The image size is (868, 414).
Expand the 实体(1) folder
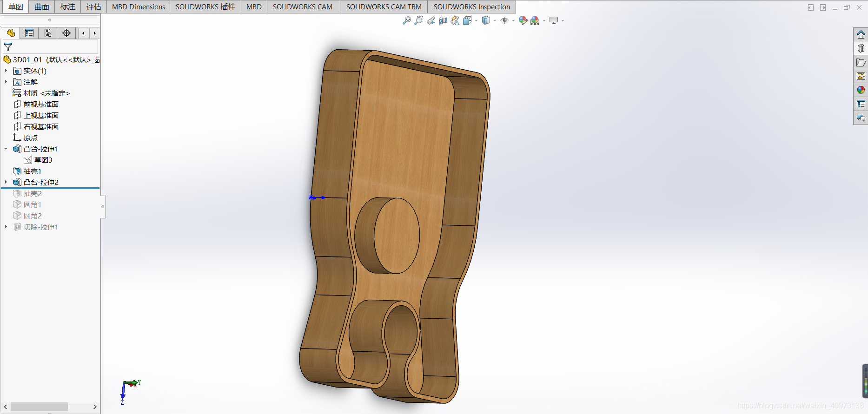click(6, 71)
